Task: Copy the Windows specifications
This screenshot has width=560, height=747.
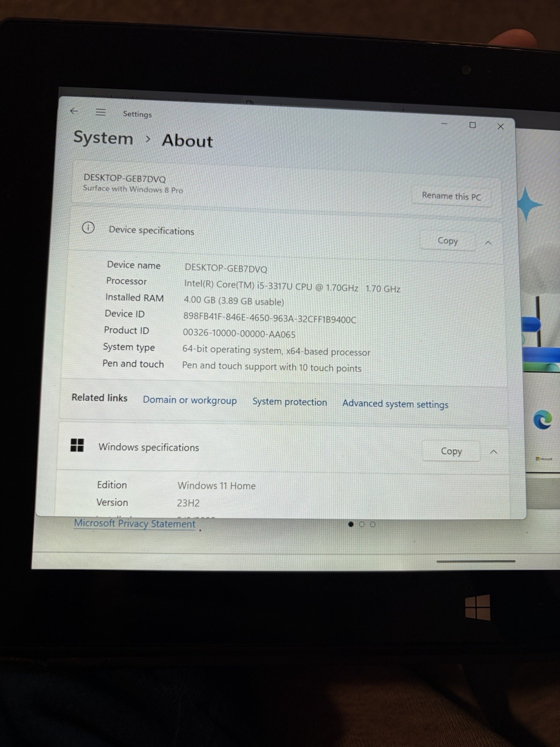Action: click(x=451, y=451)
